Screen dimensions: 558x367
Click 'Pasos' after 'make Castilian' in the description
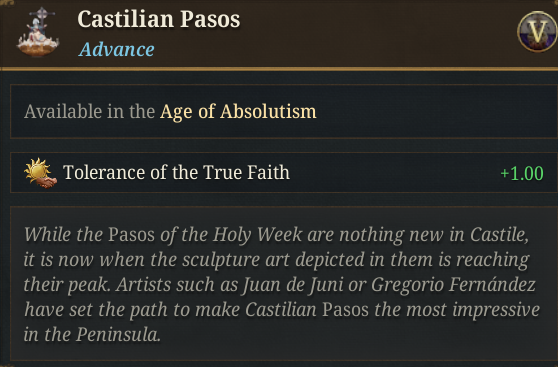click(345, 310)
